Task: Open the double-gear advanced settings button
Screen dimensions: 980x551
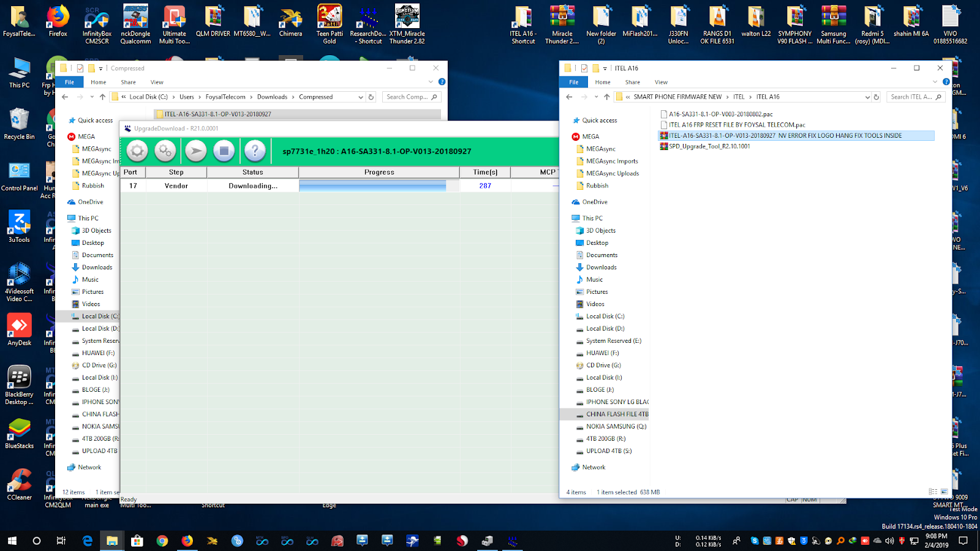Action: 165,151
